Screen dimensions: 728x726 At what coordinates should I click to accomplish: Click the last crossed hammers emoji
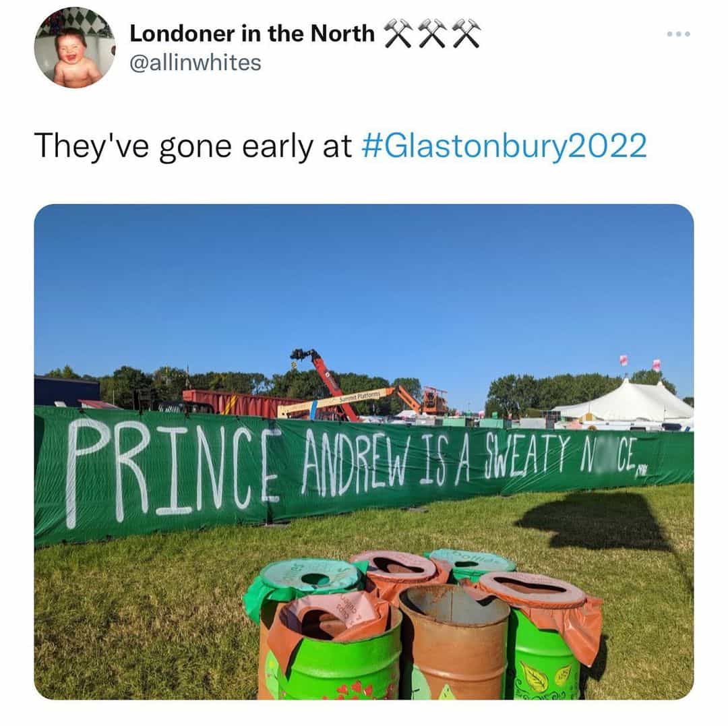[466, 34]
